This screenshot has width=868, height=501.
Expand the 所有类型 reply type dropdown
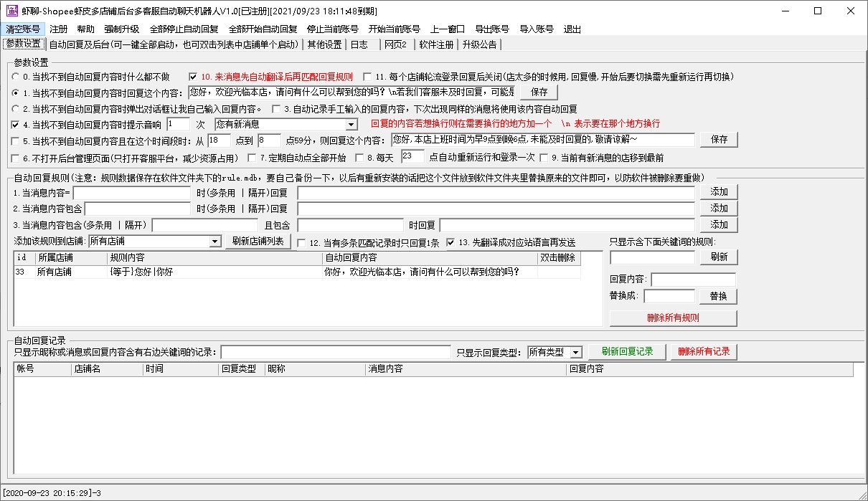(x=575, y=353)
